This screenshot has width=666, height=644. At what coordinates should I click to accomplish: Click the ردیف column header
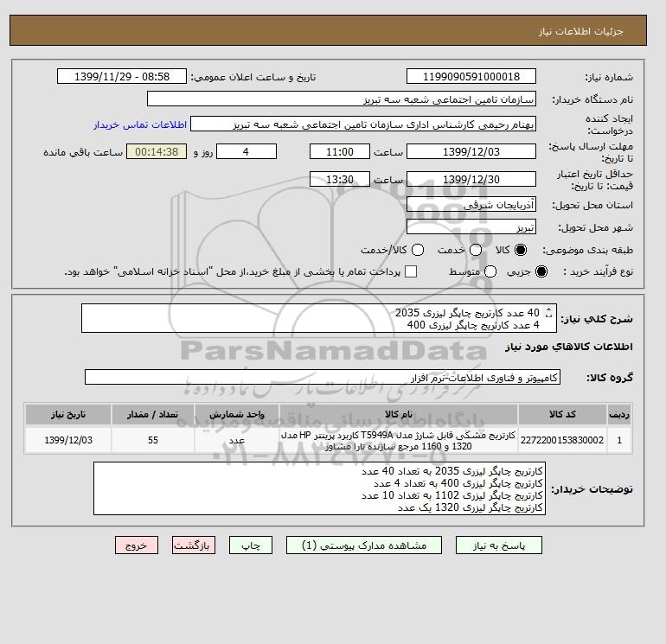(619, 414)
